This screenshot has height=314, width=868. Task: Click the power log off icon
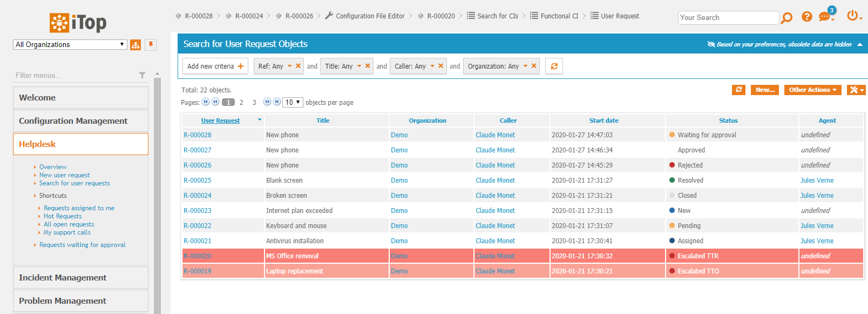coord(852,16)
